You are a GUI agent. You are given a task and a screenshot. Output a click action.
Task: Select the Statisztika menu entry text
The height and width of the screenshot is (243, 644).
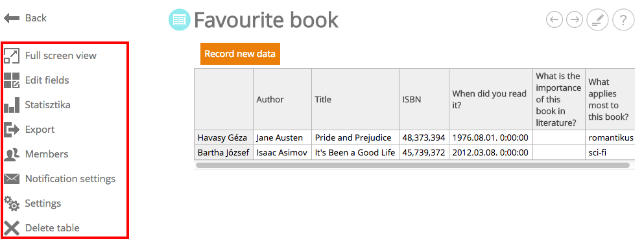click(47, 105)
